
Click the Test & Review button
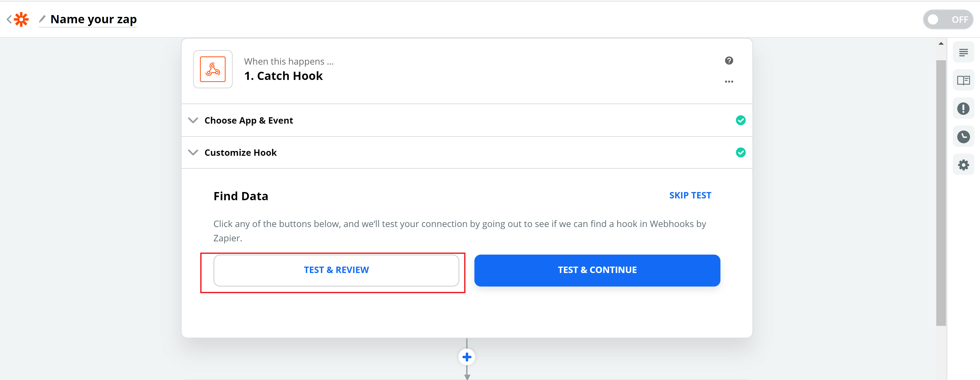[336, 270]
